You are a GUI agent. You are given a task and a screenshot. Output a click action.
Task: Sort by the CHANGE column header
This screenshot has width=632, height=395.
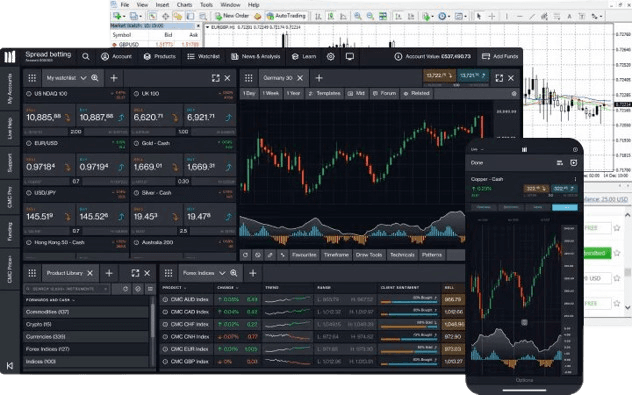coord(228,288)
